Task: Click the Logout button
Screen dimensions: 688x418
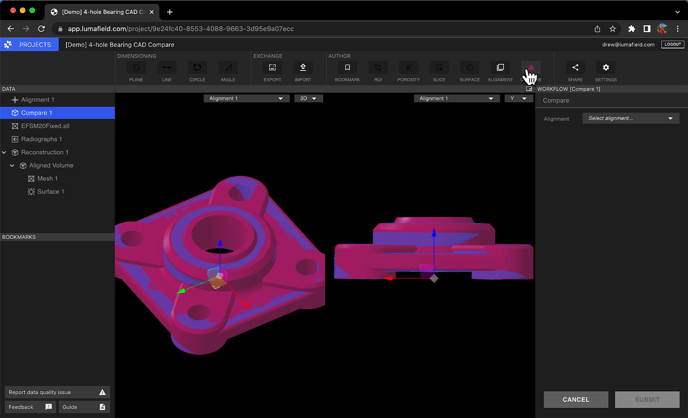Action: [x=672, y=45]
